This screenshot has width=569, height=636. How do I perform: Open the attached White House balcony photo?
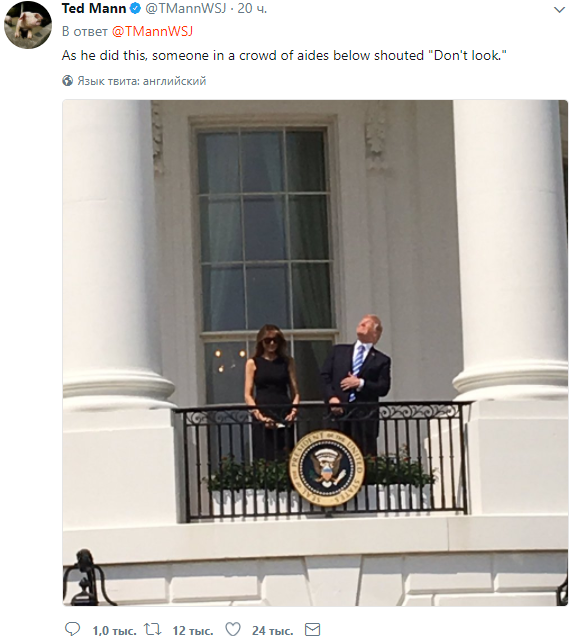(315, 353)
